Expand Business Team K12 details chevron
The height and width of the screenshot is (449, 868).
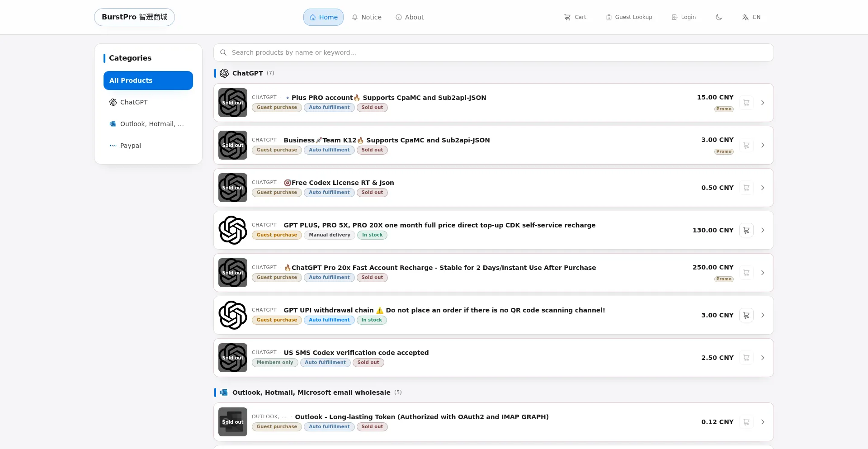coord(763,145)
